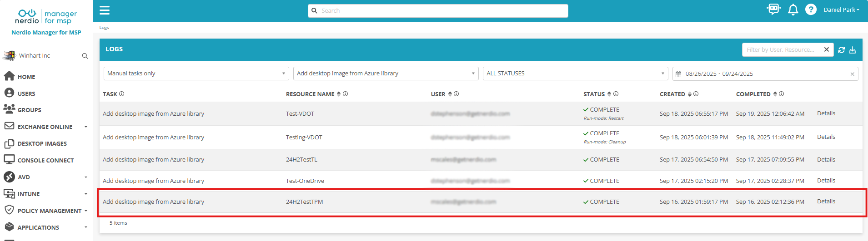868x241 pixels.
Task: Open the help question mark icon
Action: coord(811,10)
